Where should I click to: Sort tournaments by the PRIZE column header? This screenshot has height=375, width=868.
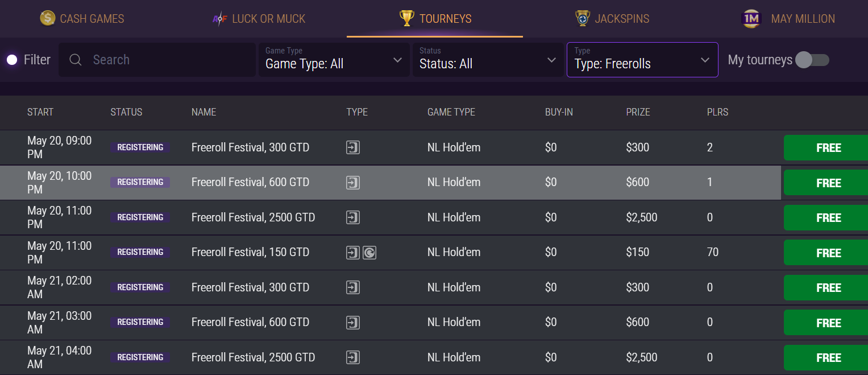638,112
